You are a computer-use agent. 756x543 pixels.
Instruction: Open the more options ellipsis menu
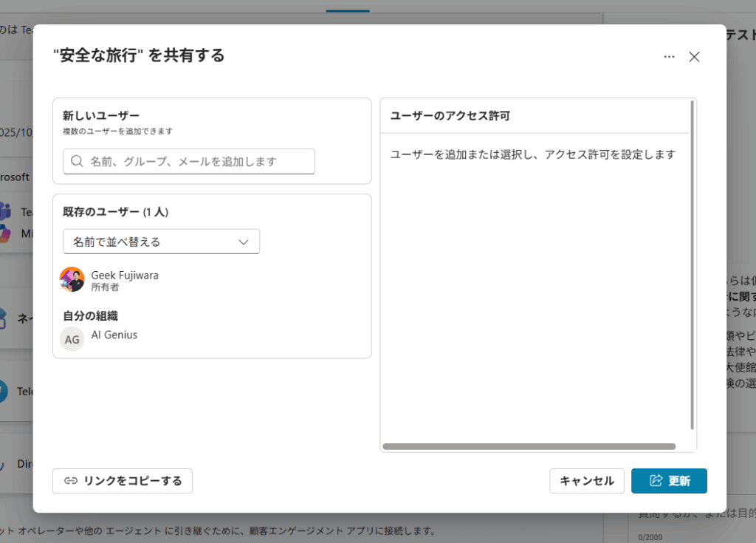[x=669, y=57]
